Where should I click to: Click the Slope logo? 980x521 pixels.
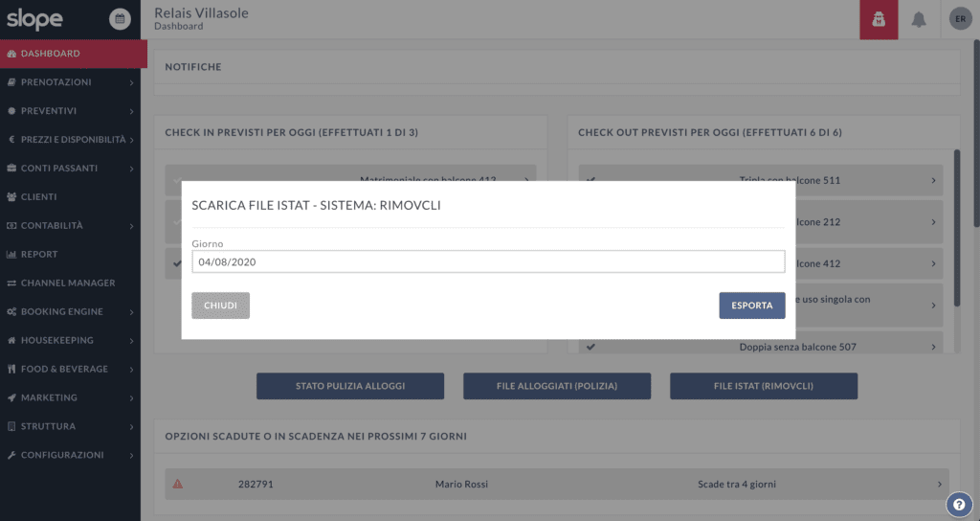[x=35, y=19]
